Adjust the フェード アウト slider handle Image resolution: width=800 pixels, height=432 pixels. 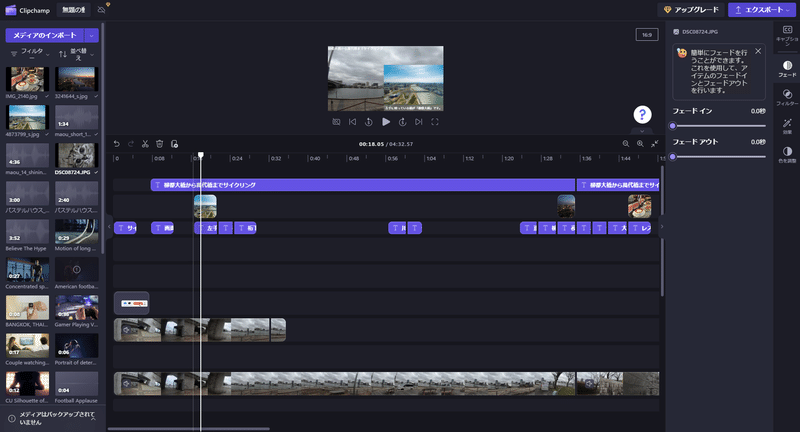(672, 157)
